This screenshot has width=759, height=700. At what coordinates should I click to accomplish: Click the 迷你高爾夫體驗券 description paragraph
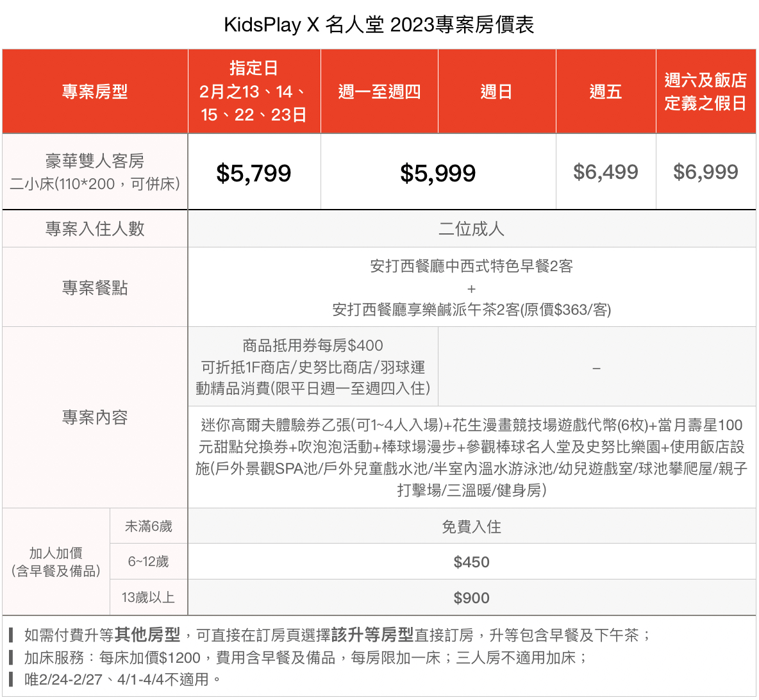click(472, 458)
